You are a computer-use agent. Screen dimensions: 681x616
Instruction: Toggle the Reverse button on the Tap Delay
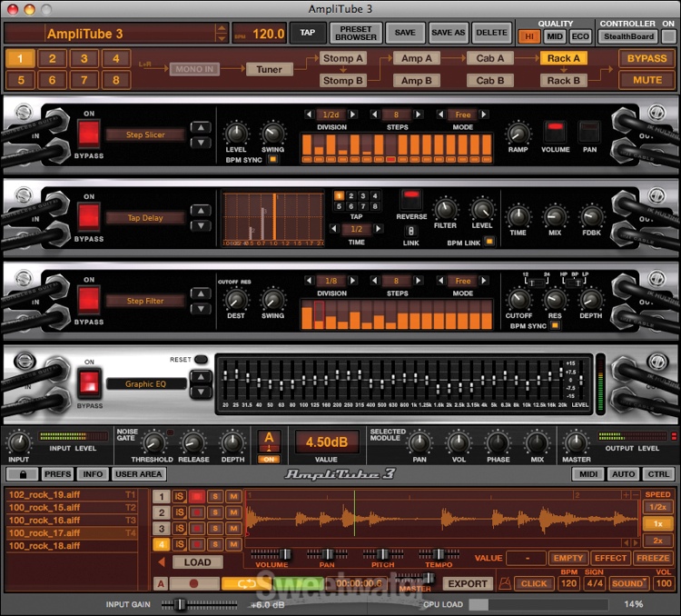[x=411, y=197]
